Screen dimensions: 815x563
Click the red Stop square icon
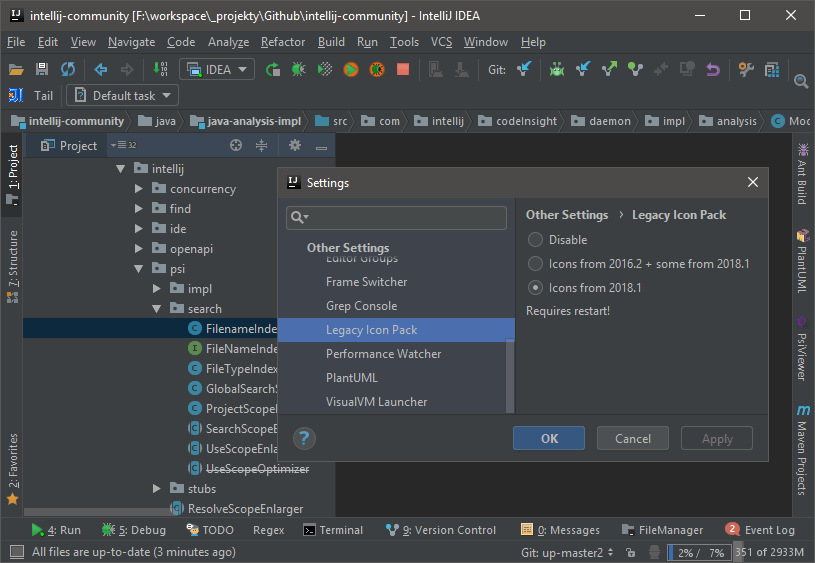coord(403,69)
